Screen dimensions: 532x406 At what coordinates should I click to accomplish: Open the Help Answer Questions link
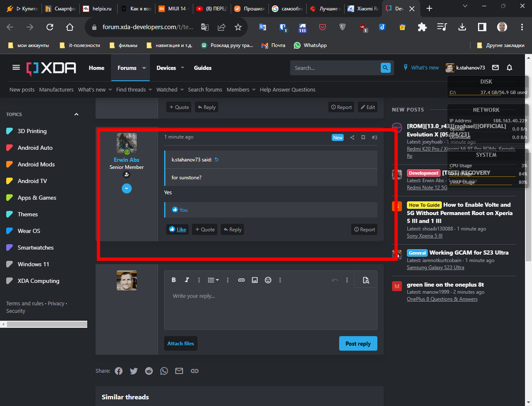[x=288, y=90]
